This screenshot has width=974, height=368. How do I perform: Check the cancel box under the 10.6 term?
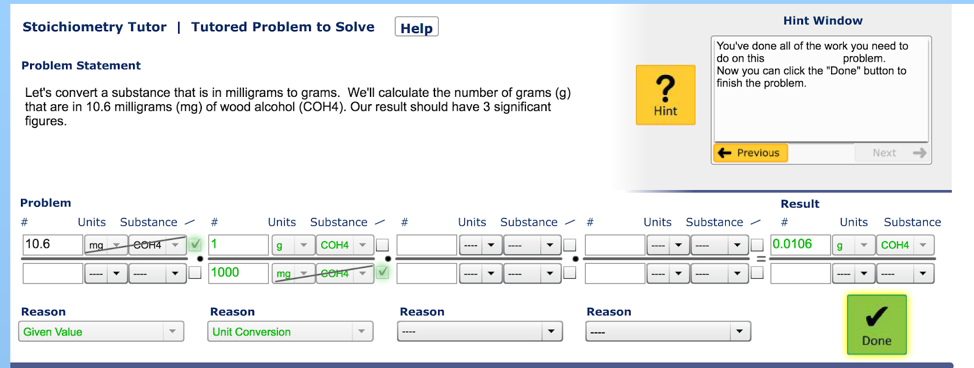coord(195,273)
